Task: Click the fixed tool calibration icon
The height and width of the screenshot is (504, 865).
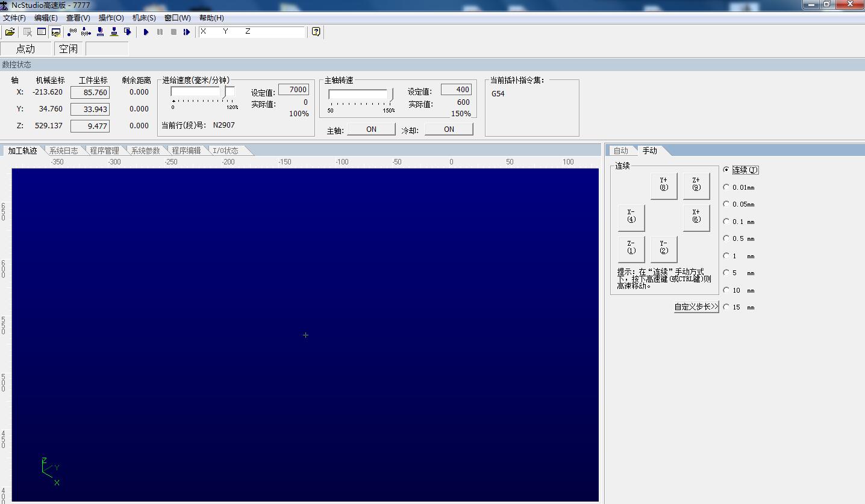Action: (100, 32)
